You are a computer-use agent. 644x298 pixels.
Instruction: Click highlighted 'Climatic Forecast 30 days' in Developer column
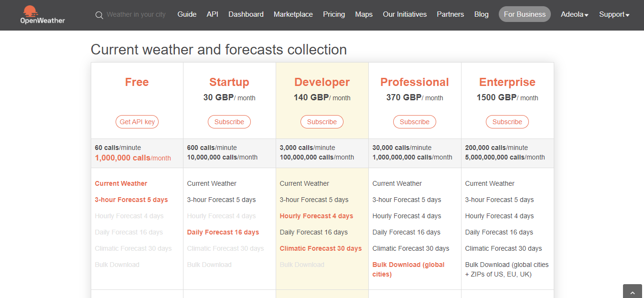click(x=321, y=248)
